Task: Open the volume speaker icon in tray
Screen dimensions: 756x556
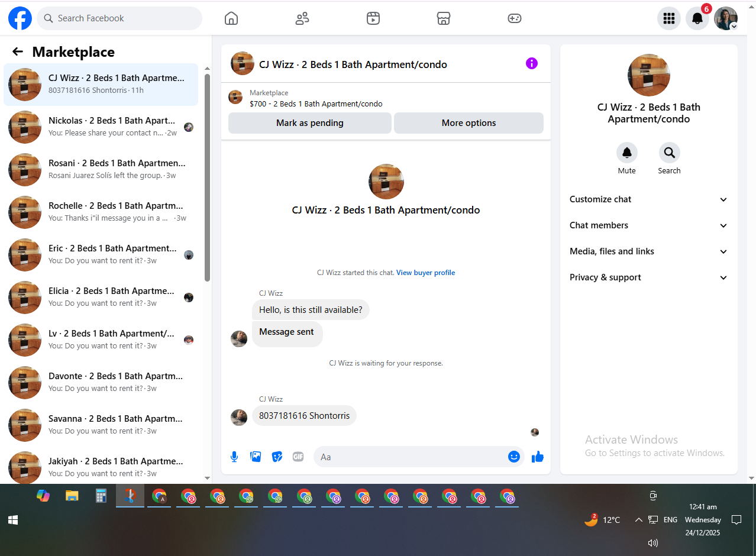Action: tap(653, 542)
